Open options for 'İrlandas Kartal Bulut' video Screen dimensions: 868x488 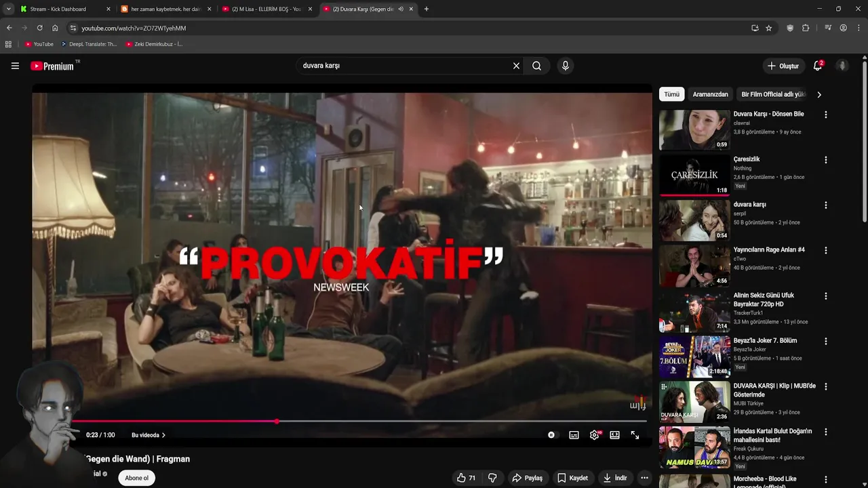tap(825, 432)
